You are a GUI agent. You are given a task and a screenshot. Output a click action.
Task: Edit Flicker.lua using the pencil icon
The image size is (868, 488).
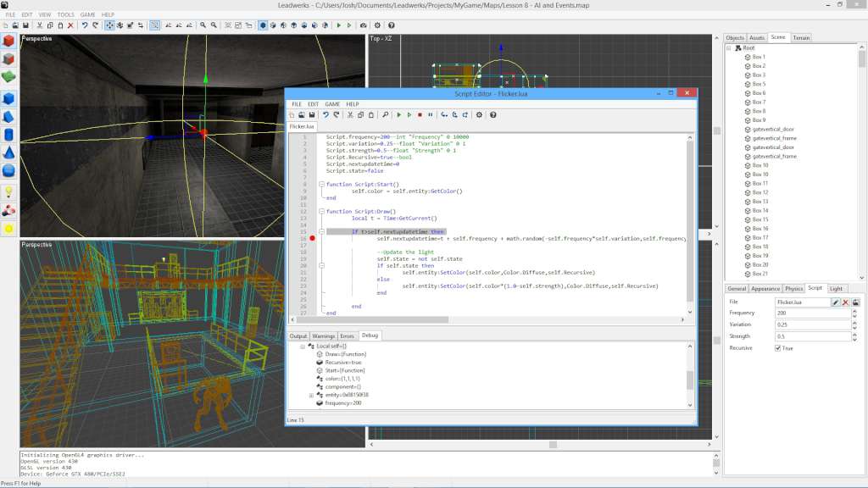pos(836,302)
